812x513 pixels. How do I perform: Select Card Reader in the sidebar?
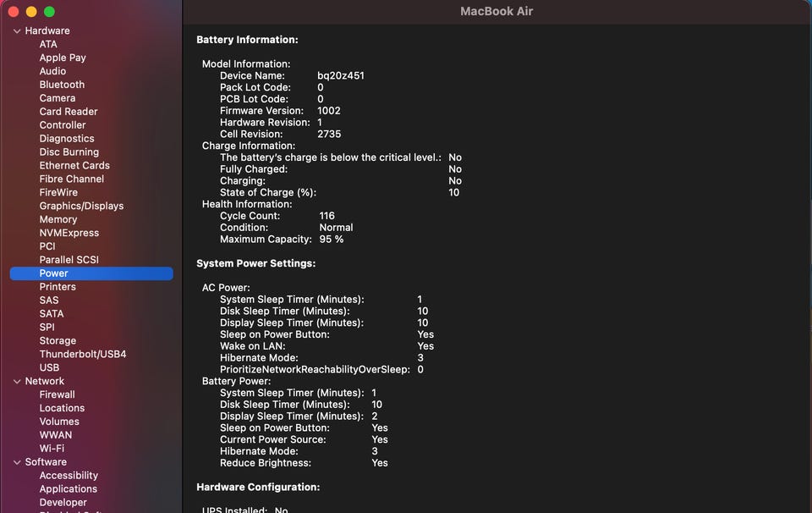(69, 112)
